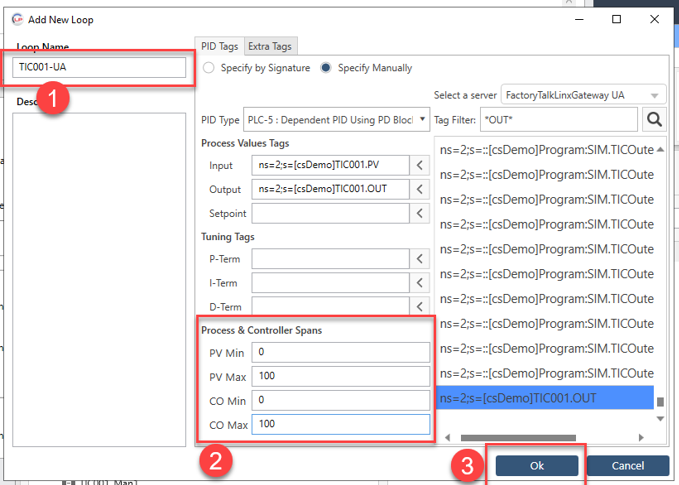Click the Loop Name input field

click(x=99, y=67)
